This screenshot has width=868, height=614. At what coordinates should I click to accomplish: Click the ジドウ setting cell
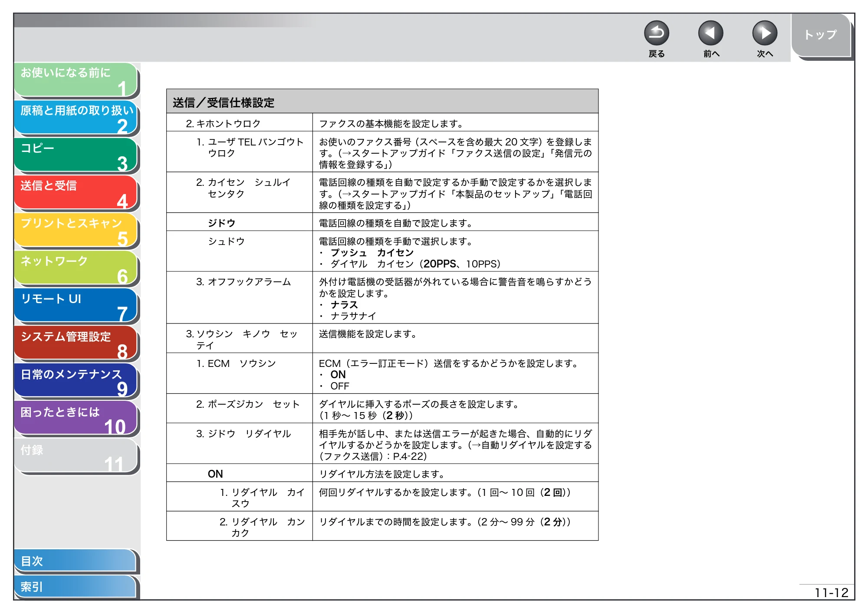(240, 222)
